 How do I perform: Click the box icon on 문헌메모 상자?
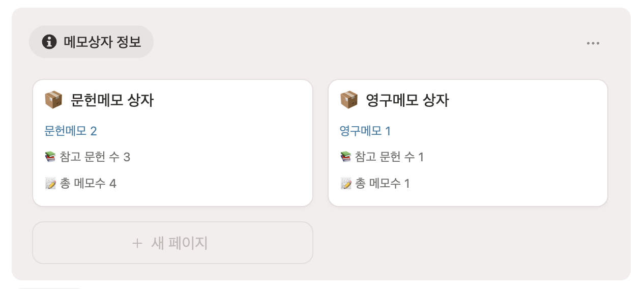tap(53, 100)
